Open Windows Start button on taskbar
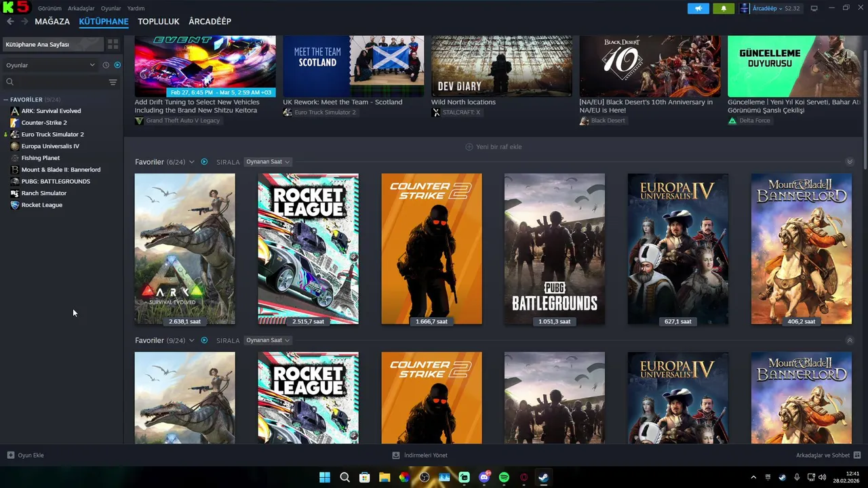Image resolution: width=868 pixels, height=488 pixels. [x=325, y=477]
